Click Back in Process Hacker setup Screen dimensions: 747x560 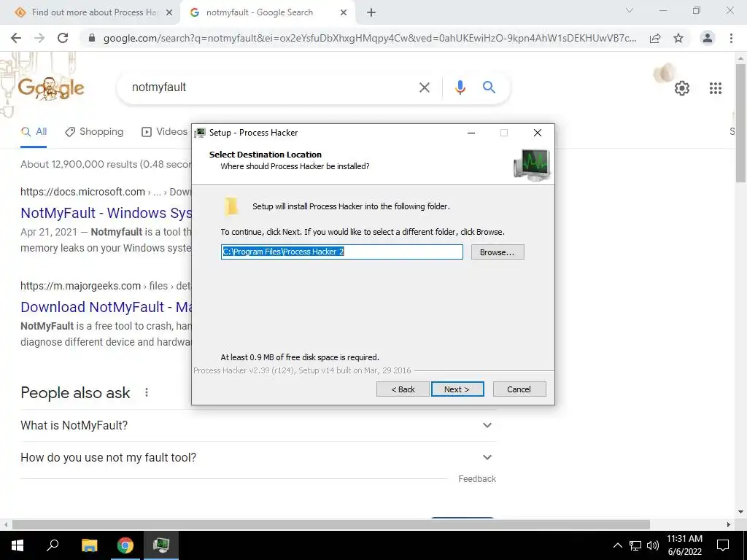pyautogui.click(x=403, y=389)
